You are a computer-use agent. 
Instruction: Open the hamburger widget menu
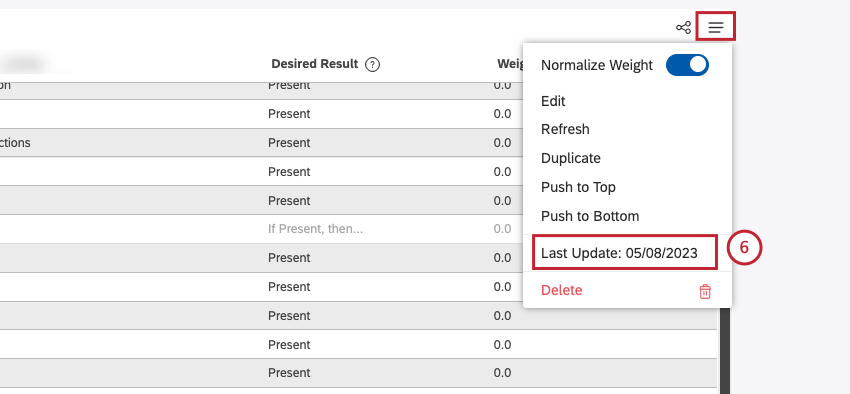tap(716, 27)
